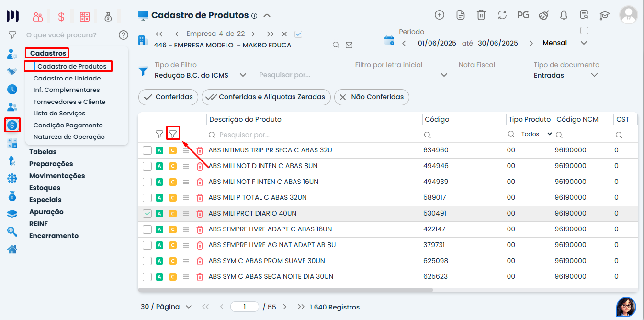Check the checkbox for ABS INTIMUS TRIP row
Screen dimensions: 644x320
147,150
